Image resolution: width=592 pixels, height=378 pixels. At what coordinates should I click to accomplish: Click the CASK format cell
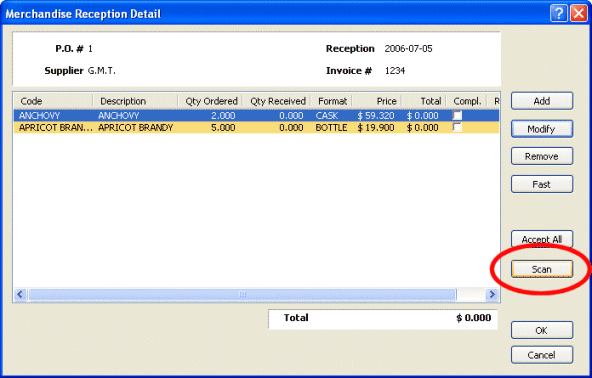[x=327, y=116]
